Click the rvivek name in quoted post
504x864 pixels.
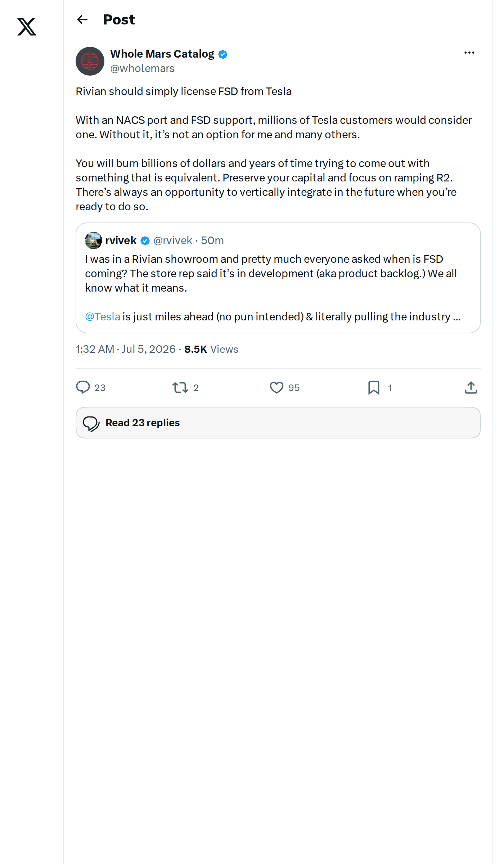121,240
